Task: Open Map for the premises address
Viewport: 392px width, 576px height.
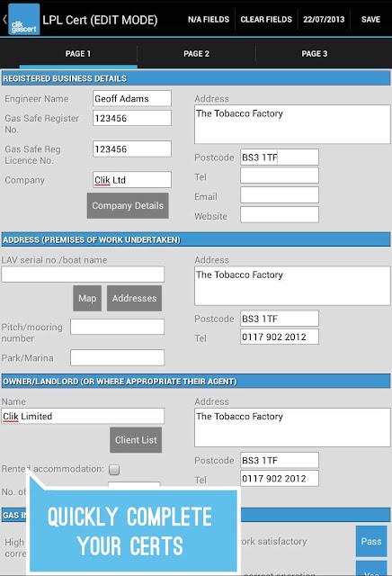Action: (x=87, y=298)
